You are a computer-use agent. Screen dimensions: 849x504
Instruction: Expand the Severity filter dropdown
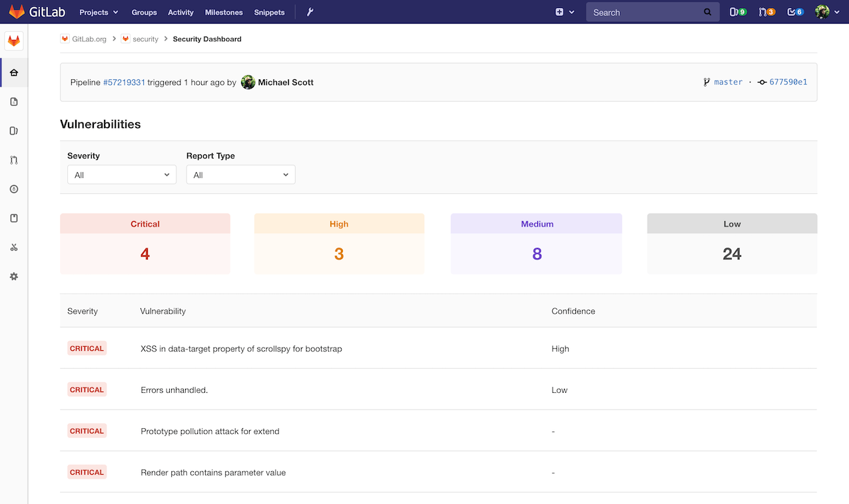[x=122, y=175]
